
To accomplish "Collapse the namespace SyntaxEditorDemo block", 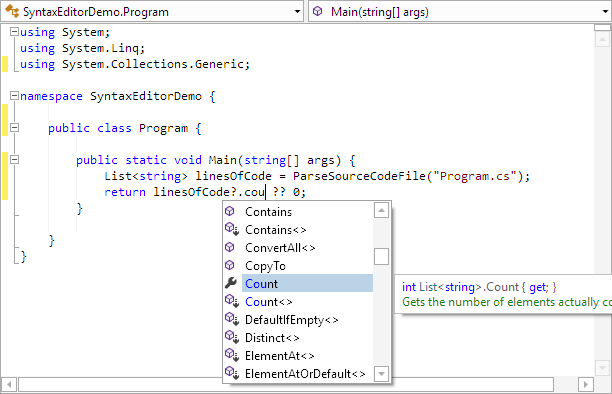I will (14, 96).
